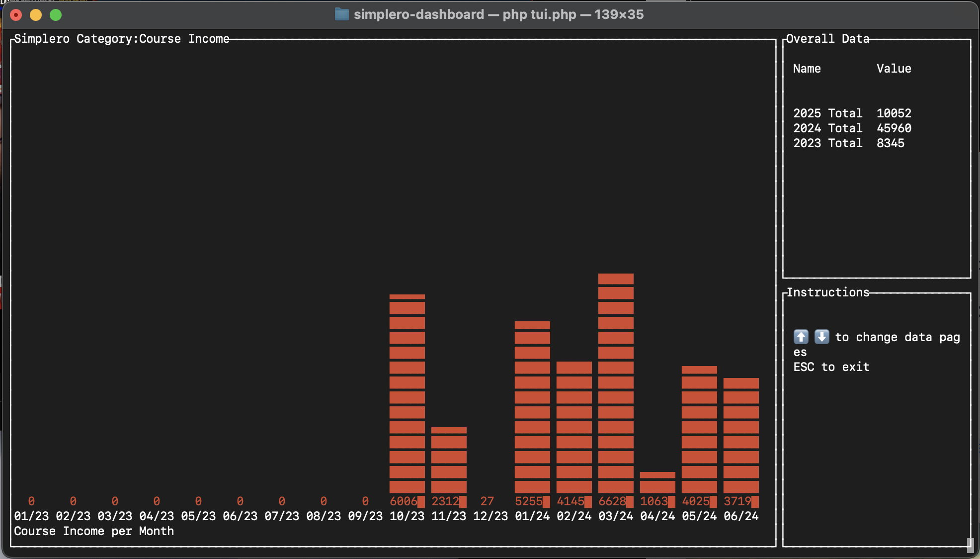Image resolution: width=980 pixels, height=559 pixels.
Task: Select the Overall Data panel title
Action: [x=826, y=38]
